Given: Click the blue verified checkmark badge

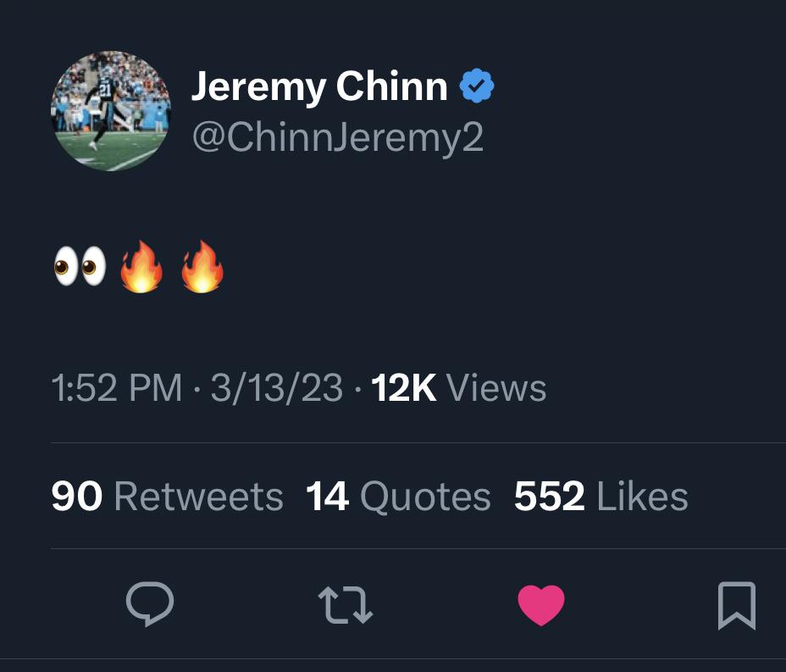Looking at the screenshot, I should coord(477,86).
